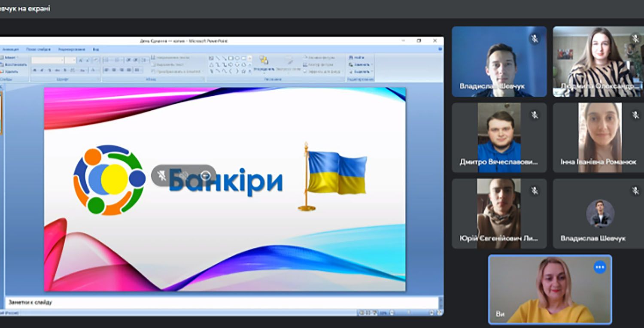Open the Выделить select menu

[360, 72]
